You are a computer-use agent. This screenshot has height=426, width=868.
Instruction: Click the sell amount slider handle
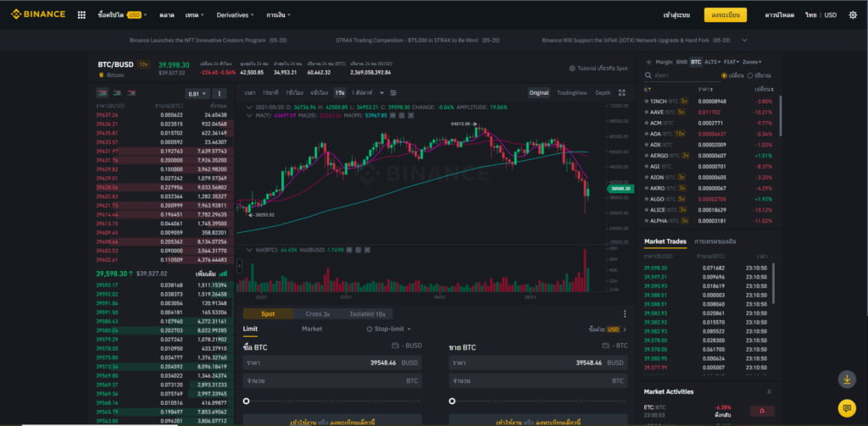coord(453,401)
